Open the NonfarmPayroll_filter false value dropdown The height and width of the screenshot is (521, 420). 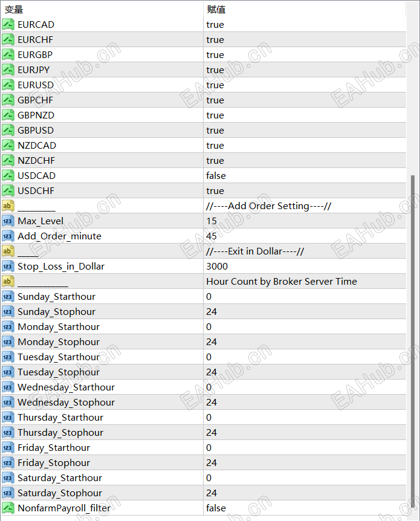(305, 508)
